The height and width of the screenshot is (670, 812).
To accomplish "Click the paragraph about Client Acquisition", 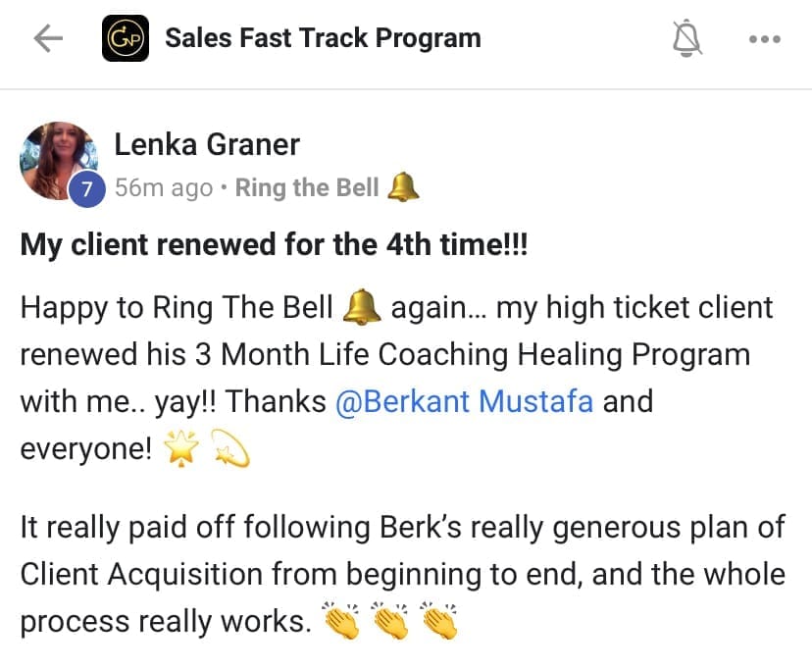I will point(402,574).
